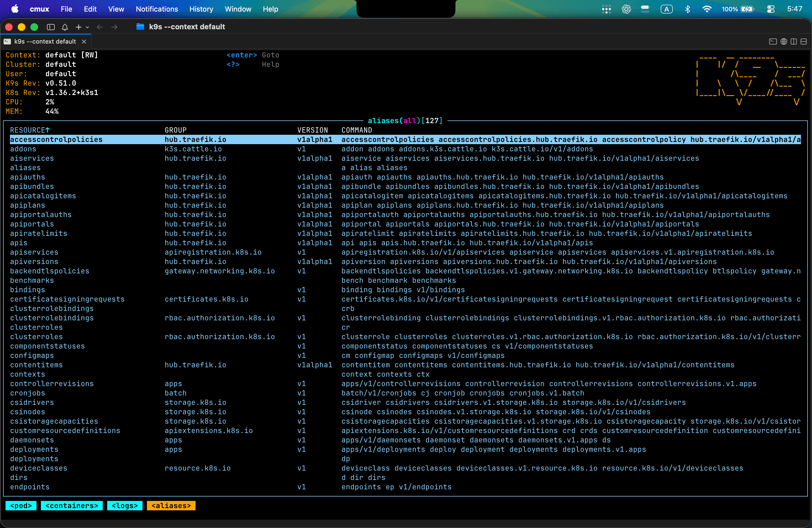Select the customresourcedefinitions resource row
Screen dimensions: 812x528
tap(405, 431)
